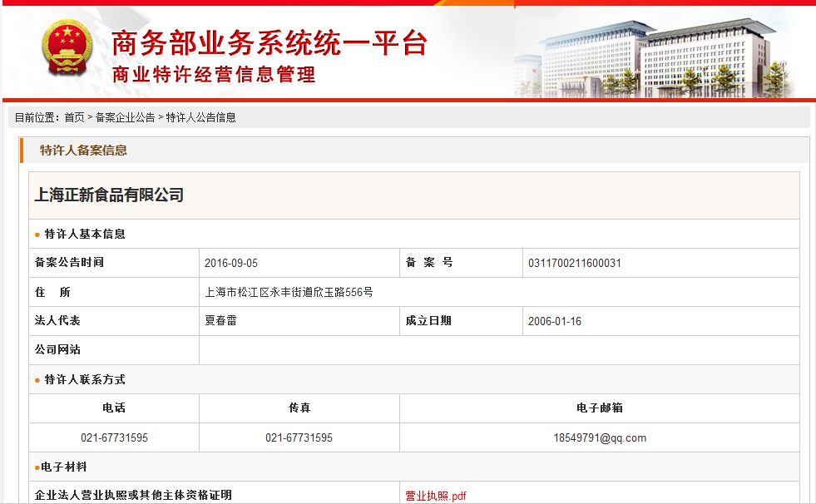Viewport: 816px width, 504px height.
Task: Click the 公司网站 label cell
Action: (x=115, y=350)
